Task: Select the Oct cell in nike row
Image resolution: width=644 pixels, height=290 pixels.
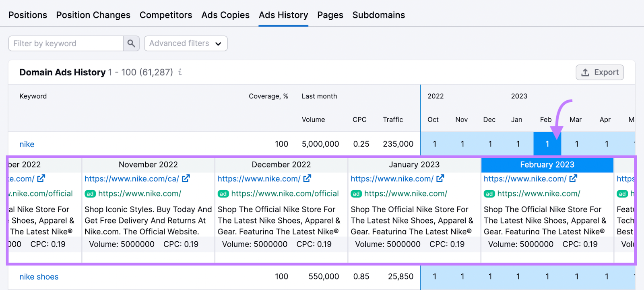Action: [x=434, y=144]
